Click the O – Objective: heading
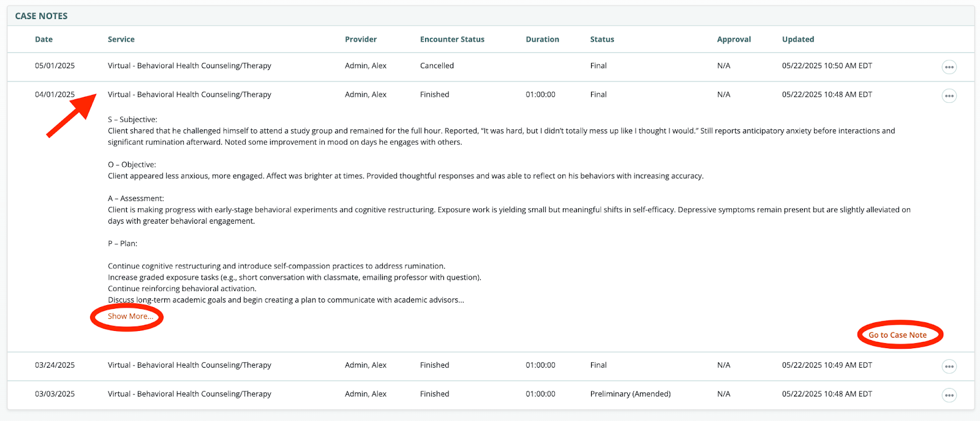Viewport: 980px width, 421px height. click(132, 165)
